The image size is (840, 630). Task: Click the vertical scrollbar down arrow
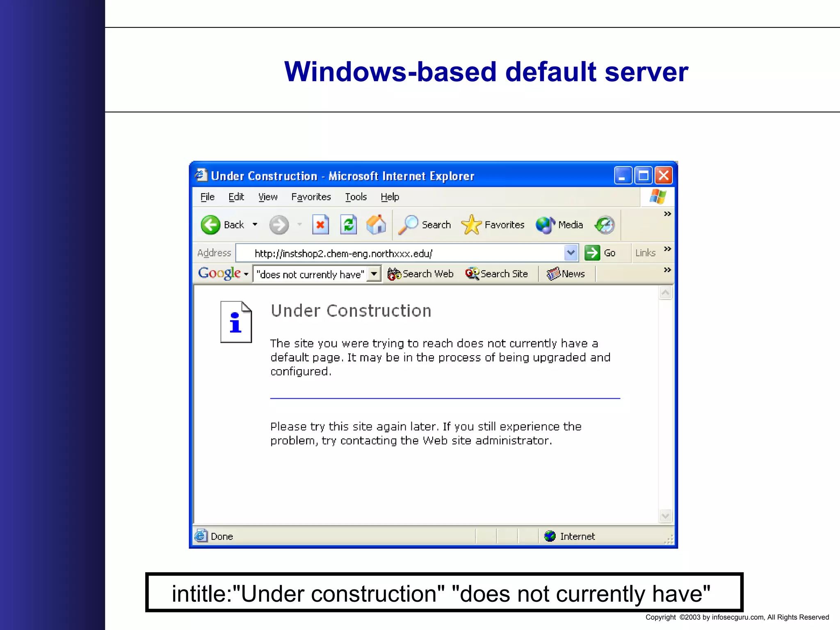click(x=665, y=516)
